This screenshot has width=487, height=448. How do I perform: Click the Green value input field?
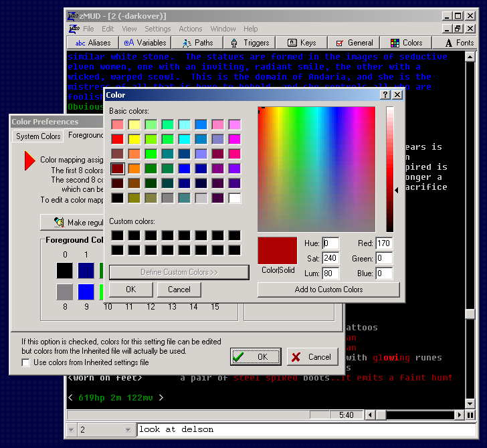coord(384,258)
